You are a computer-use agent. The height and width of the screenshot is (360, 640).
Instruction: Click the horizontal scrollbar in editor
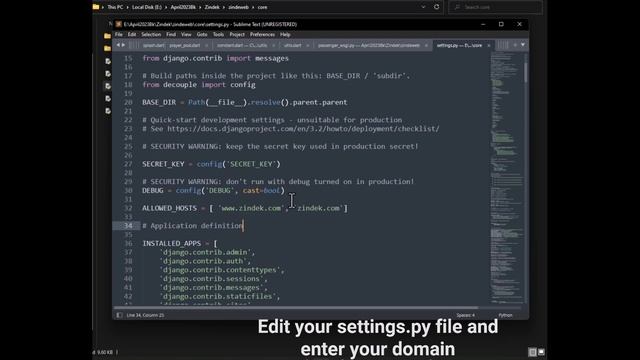[x=296, y=308]
